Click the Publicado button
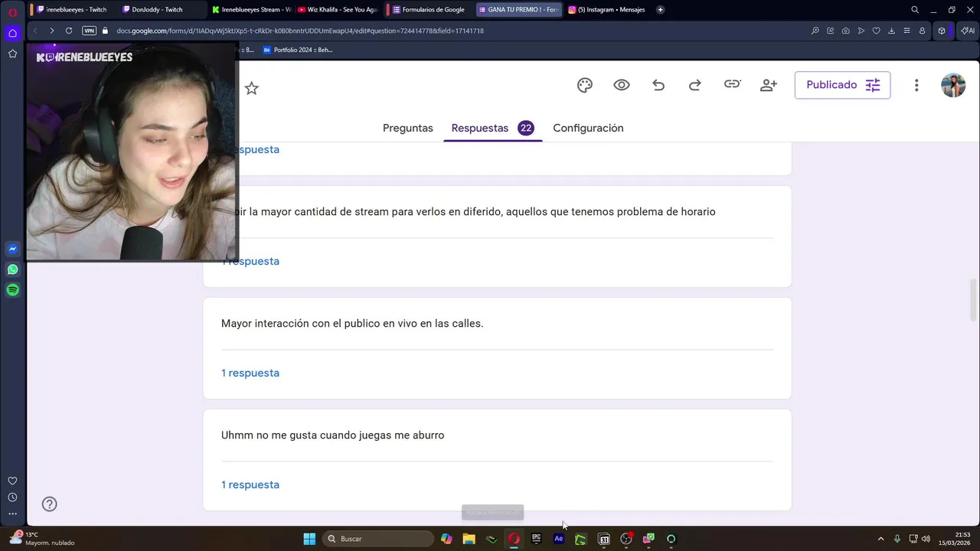Viewport: 980px width, 551px height. 842,85
